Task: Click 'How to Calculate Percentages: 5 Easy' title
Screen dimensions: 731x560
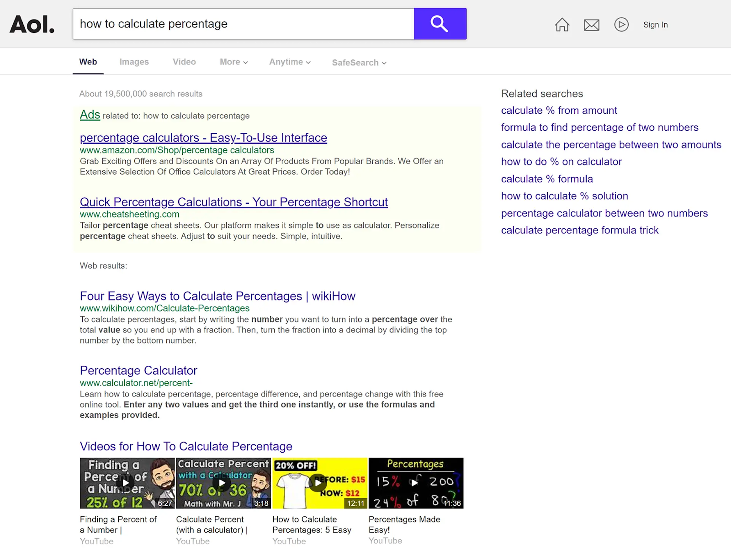Action: coord(312,524)
